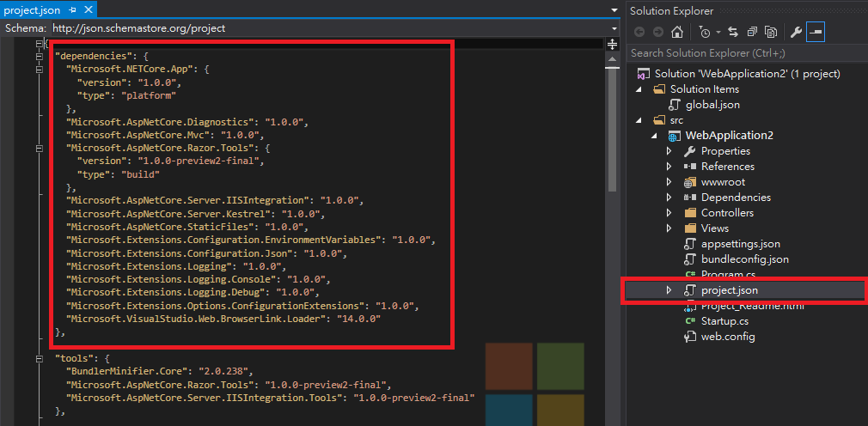The width and height of the screenshot is (868, 426).
Task: Open the Pending Changes Filter clock icon
Action: pyautogui.click(x=704, y=32)
